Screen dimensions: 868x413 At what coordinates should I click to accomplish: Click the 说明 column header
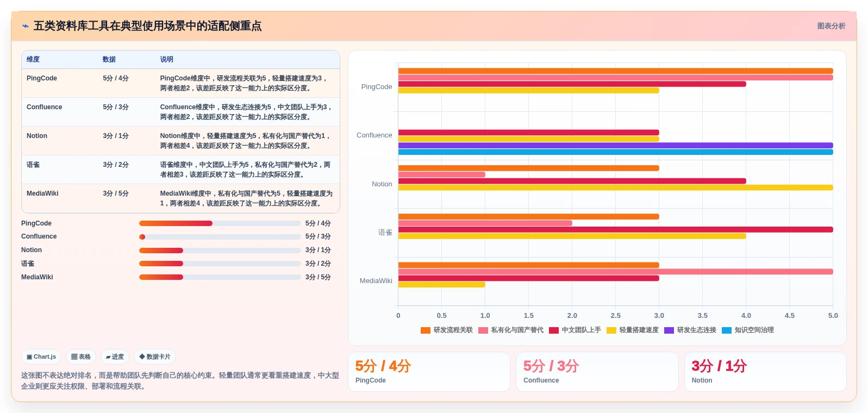166,60
